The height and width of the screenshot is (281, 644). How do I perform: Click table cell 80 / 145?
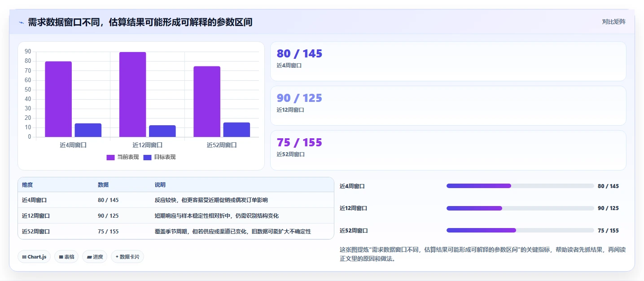point(108,200)
